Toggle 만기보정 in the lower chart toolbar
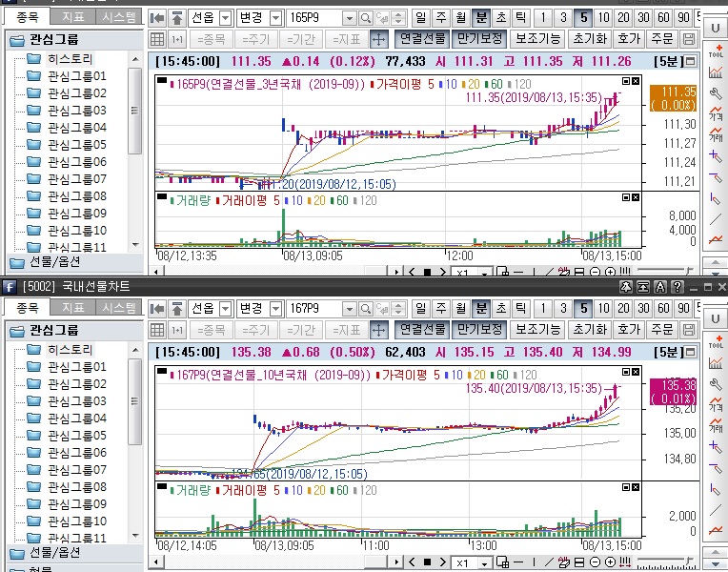This screenshot has height=572, width=728. [478, 330]
